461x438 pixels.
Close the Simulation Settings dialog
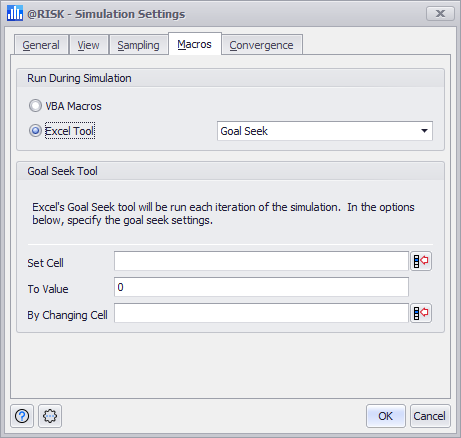[440, 14]
